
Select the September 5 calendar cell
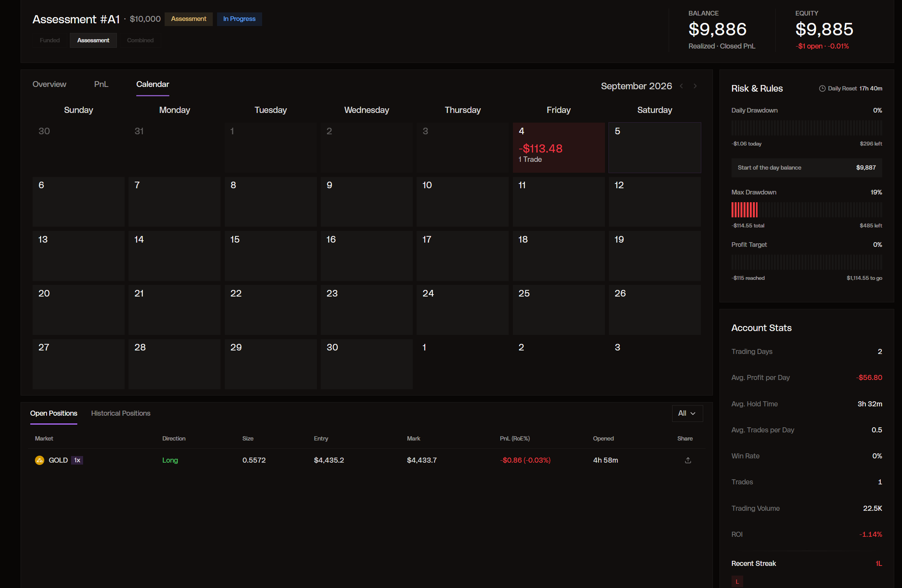pyautogui.click(x=655, y=148)
